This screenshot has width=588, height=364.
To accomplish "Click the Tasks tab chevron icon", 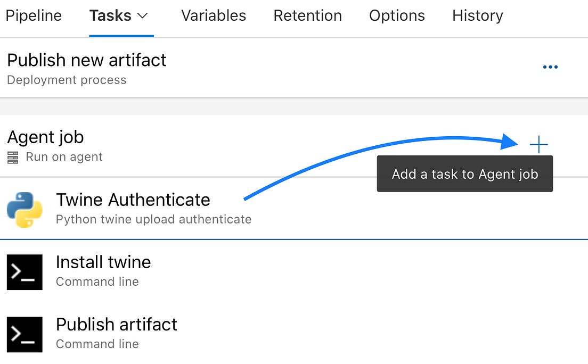I will pyautogui.click(x=143, y=16).
